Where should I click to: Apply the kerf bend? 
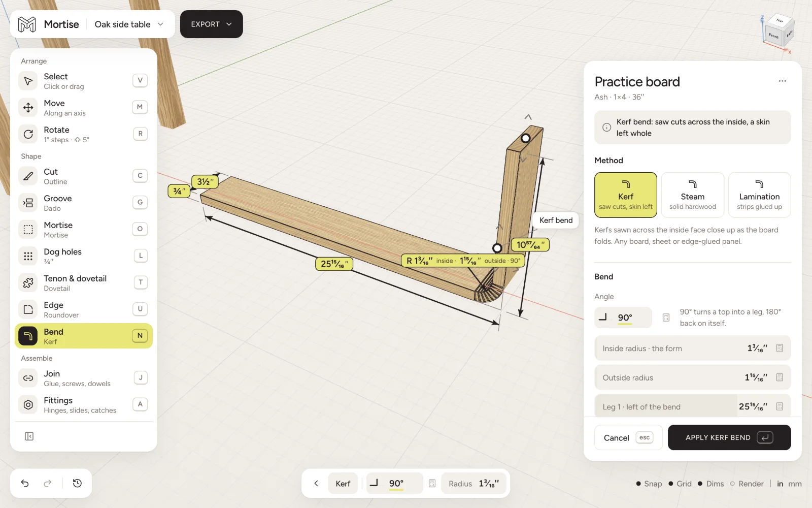[x=729, y=437]
